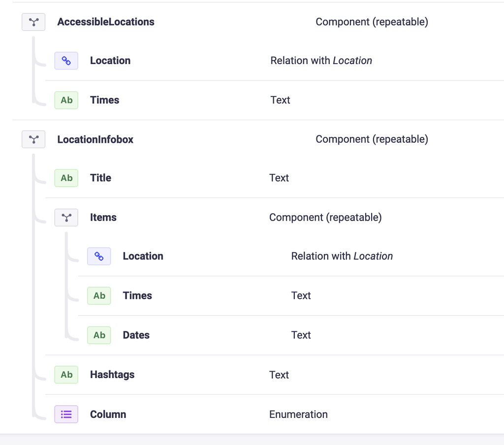Viewport: 504px width, 445px height.
Task: Click the Ab text icon for AccessibleLocations Times
Action: click(66, 100)
